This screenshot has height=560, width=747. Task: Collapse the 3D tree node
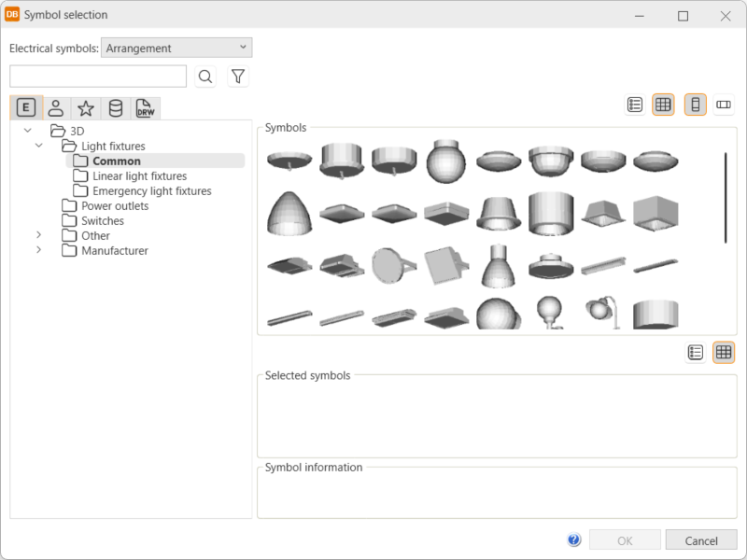28,131
